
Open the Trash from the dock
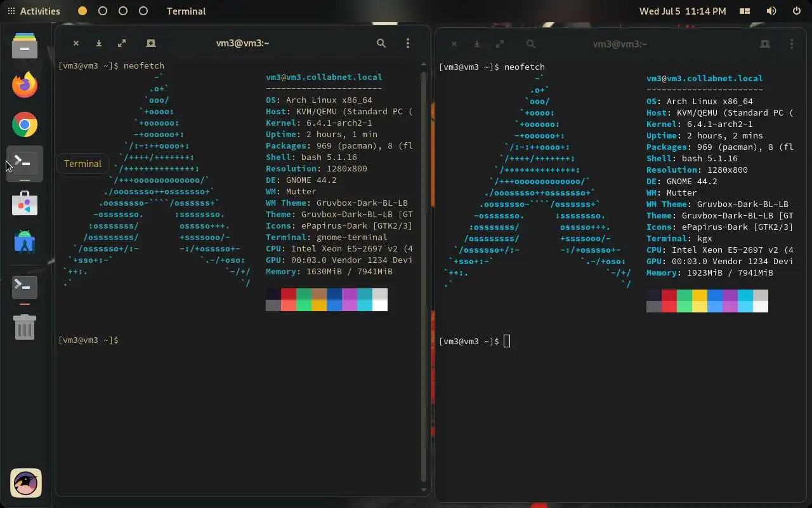pyautogui.click(x=25, y=328)
